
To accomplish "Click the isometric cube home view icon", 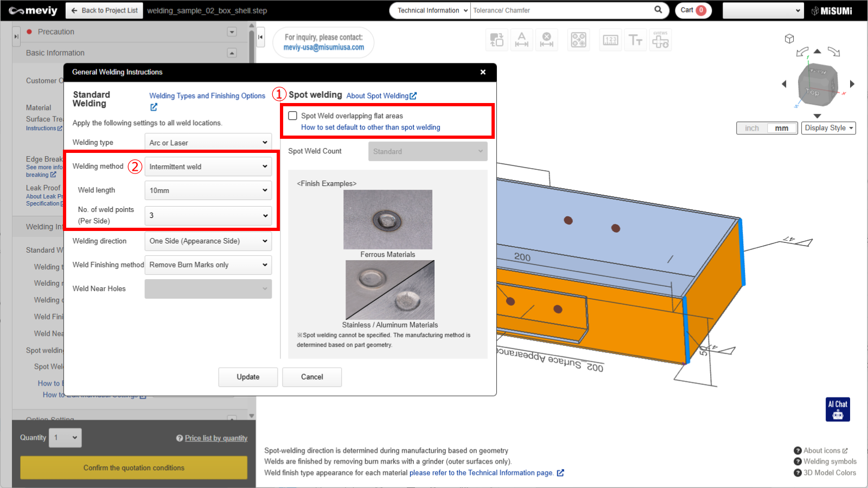I will coord(789,38).
